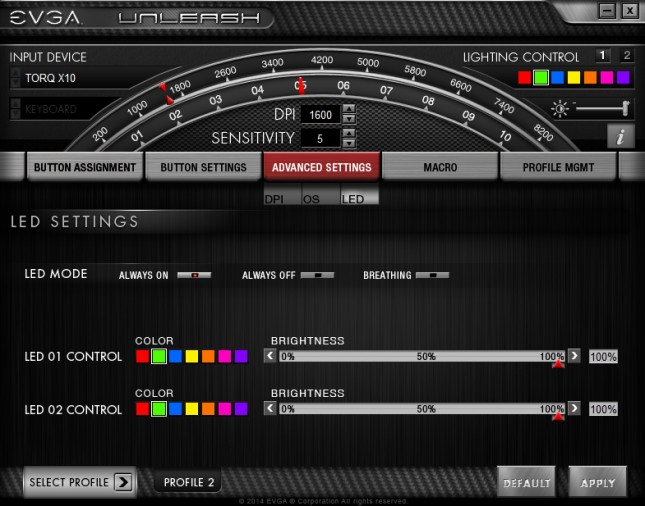
Task: Decrease DPI with the down arrow
Action: (349, 119)
